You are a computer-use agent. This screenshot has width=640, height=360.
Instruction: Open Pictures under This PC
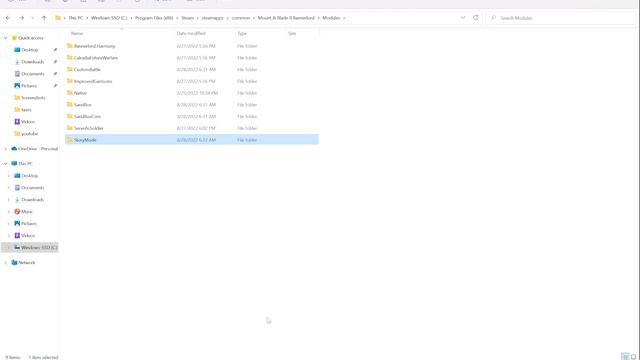tap(29, 224)
